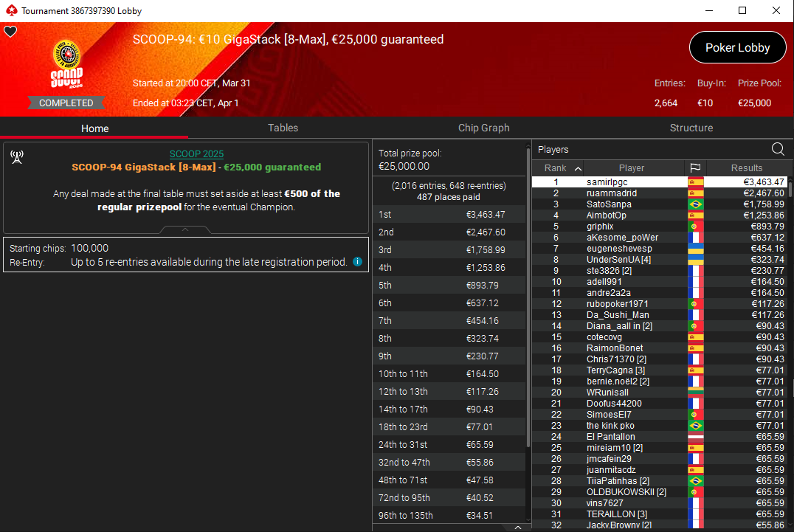
Task: Select player griphix
Action: tap(659, 227)
